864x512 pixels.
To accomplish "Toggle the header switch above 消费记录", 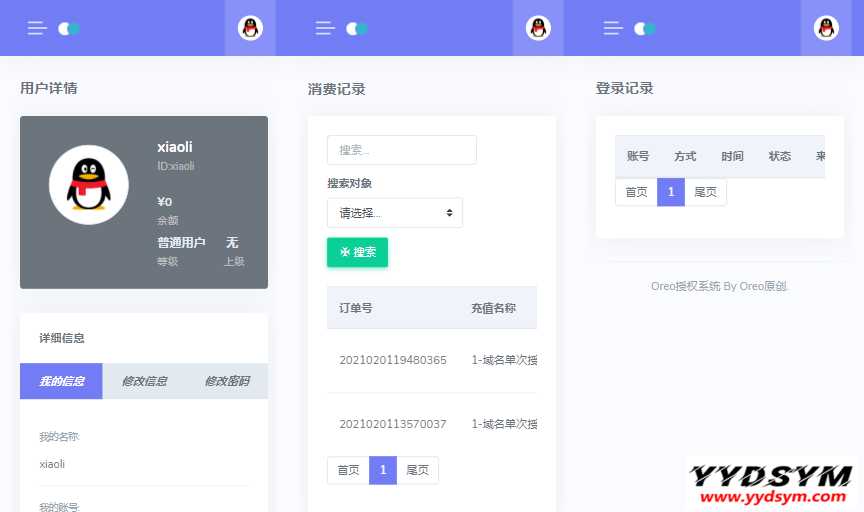I will point(357,28).
